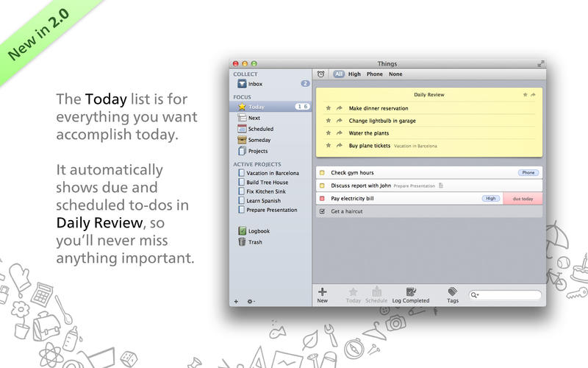Check off Pay electricity bill

click(x=322, y=198)
